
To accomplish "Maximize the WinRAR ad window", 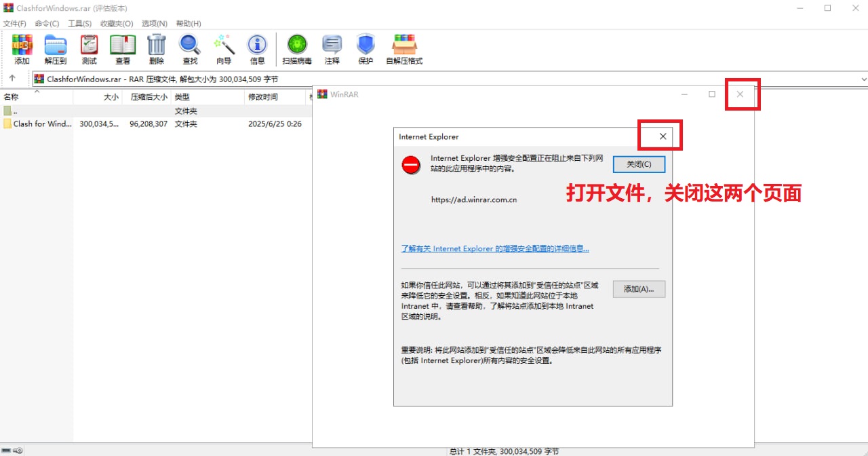I will click(712, 94).
